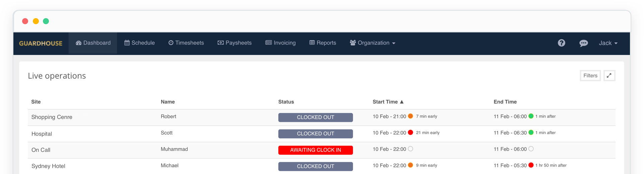
Task: Sort by the Site column header
Action: [x=36, y=102]
